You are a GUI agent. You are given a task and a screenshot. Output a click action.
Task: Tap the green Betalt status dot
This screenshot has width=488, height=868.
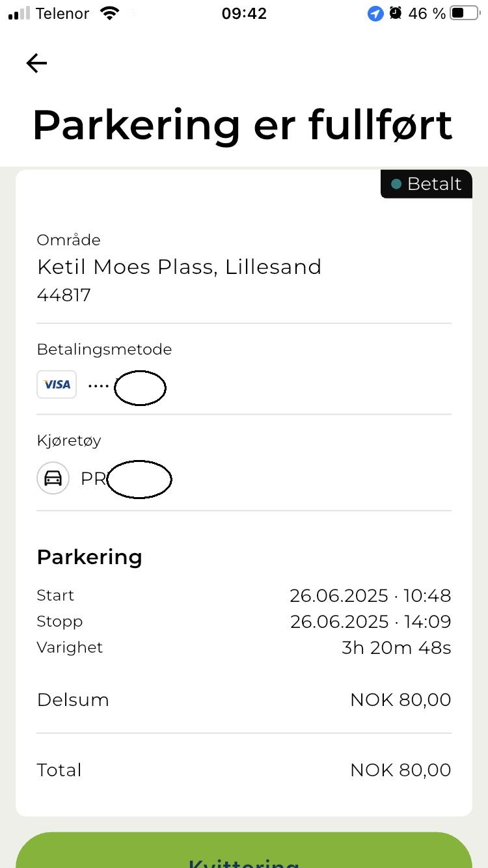click(396, 185)
